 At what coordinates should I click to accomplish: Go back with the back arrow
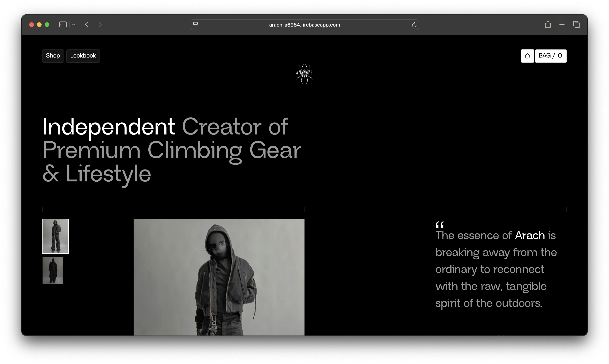coord(87,24)
